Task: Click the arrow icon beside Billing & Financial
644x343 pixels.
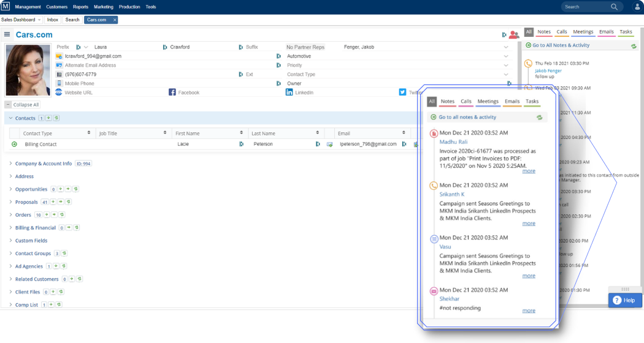Action: tap(69, 228)
